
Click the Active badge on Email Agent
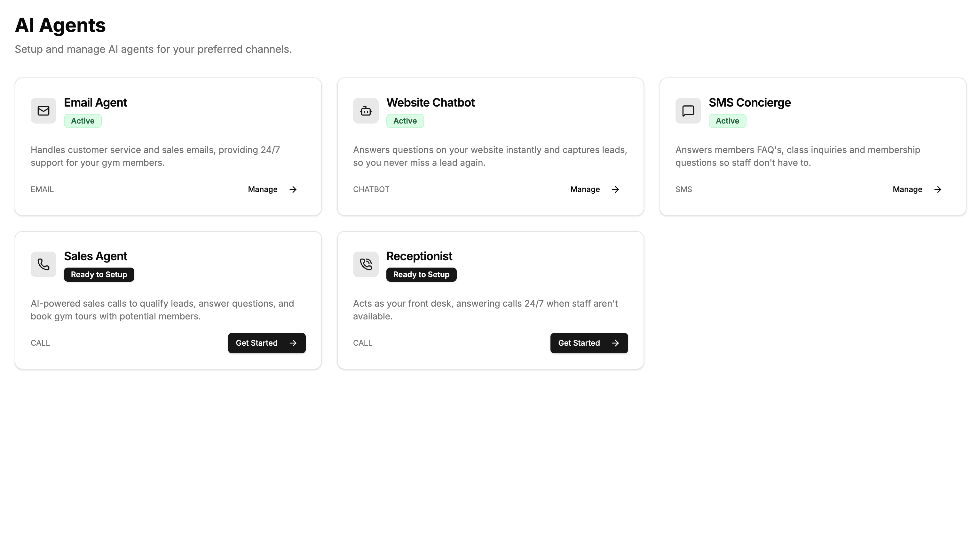[x=82, y=121]
